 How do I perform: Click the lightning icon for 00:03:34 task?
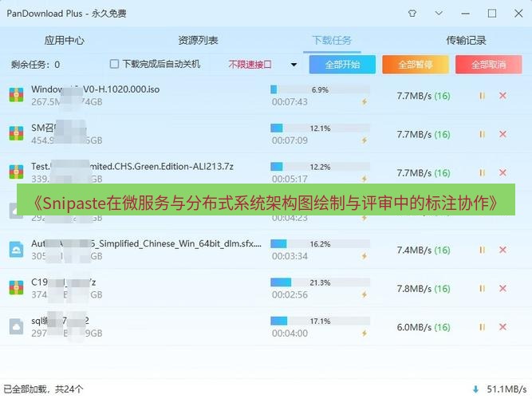[365, 255]
